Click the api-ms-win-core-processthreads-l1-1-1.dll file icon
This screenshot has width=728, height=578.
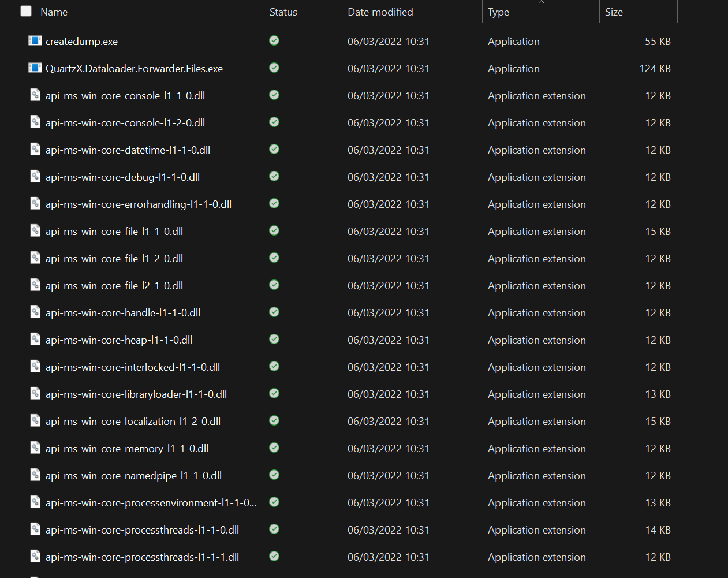(x=35, y=557)
